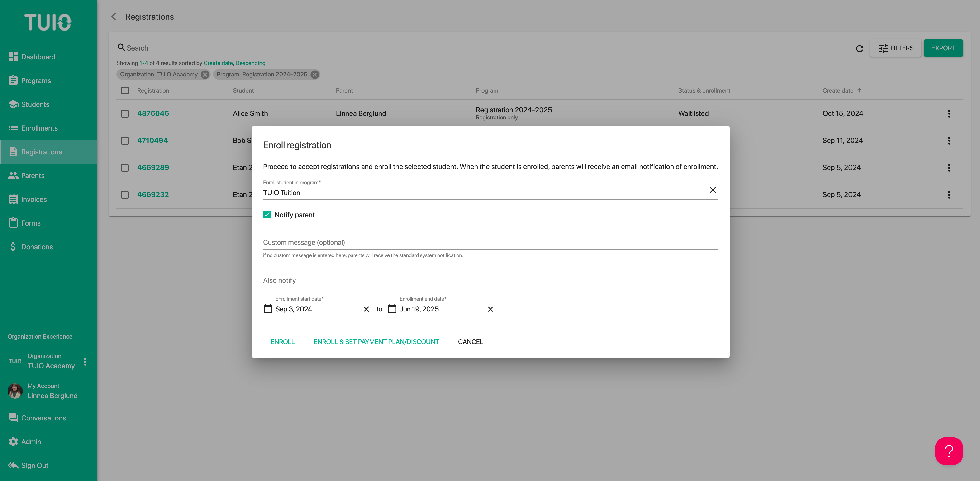
Task: Select registration 4875046's row checkbox
Action: coord(125,113)
